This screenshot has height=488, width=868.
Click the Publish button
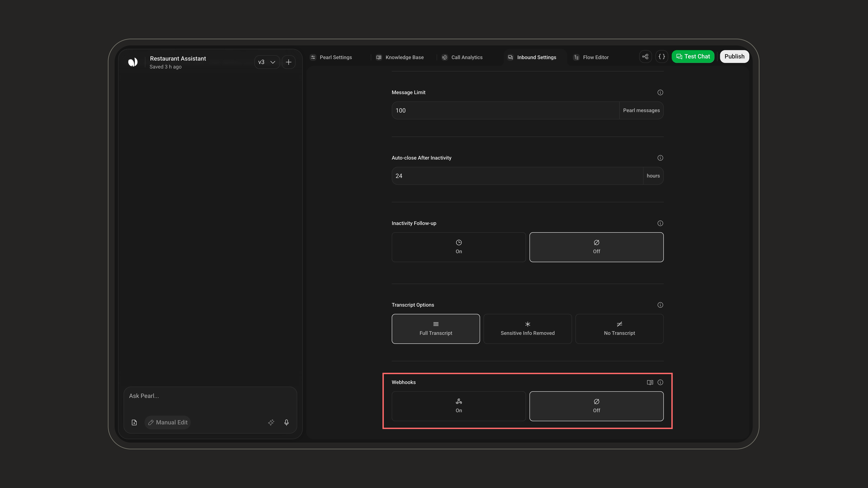point(735,57)
